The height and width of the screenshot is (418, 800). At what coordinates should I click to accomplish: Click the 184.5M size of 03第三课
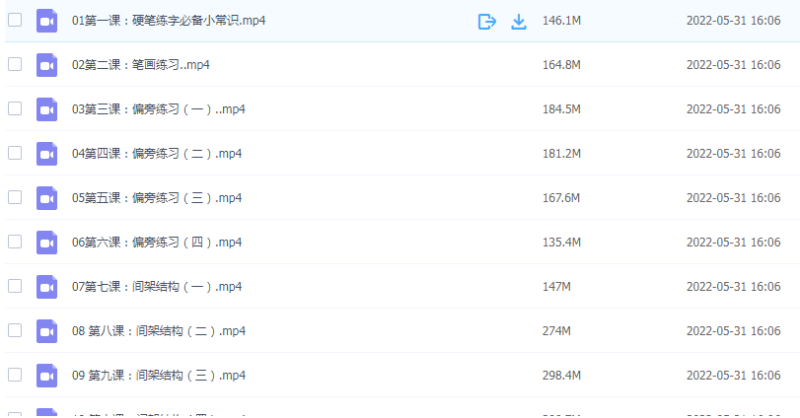tap(560, 109)
